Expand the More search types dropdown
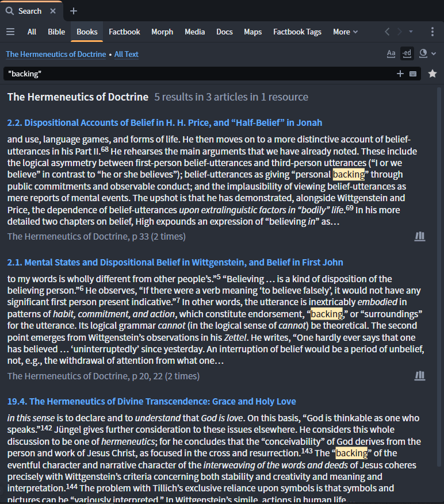 point(345,32)
